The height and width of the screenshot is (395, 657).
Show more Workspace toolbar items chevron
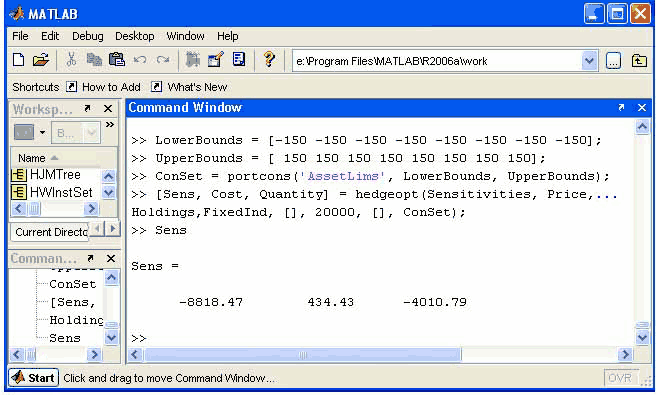(x=110, y=124)
